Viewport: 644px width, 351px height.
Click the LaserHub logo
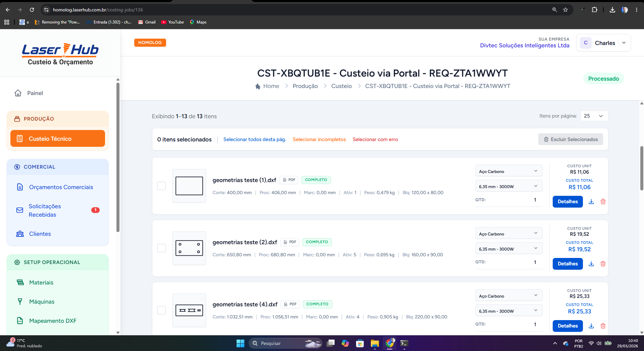[x=60, y=54]
